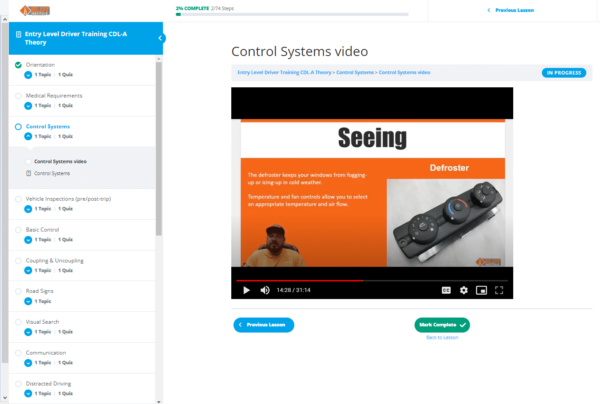600x404 pixels.
Task: Select Control Systems video topic in sidebar
Action: pos(60,161)
